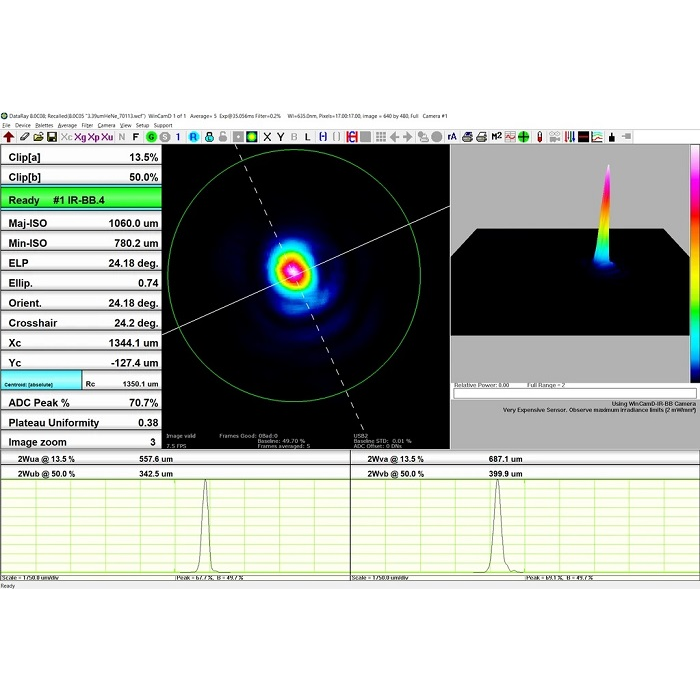Click the Clip[a] 13.5% button
The width and height of the screenshot is (700, 700).
point(81,157)
